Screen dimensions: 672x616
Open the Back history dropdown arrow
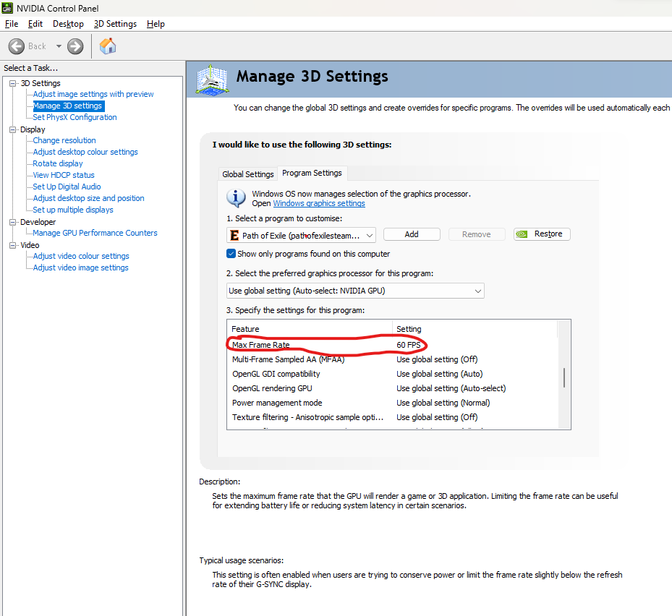pos(59,46)
